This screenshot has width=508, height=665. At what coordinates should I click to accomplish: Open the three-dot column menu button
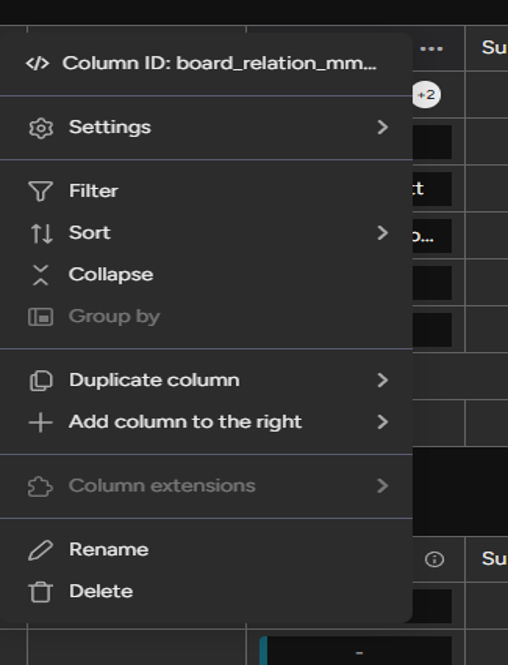pyautogui.click(x=431, y=49)
